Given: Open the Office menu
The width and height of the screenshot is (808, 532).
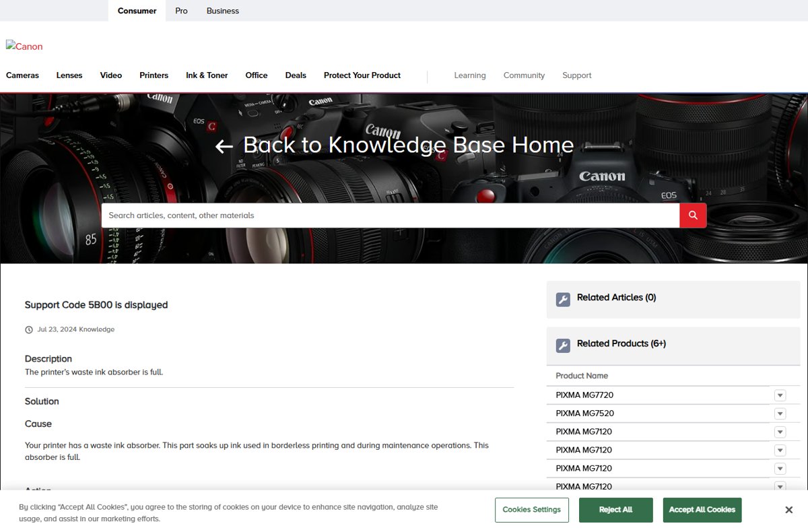Looking at the screenshot, I should tap(257, 75).
